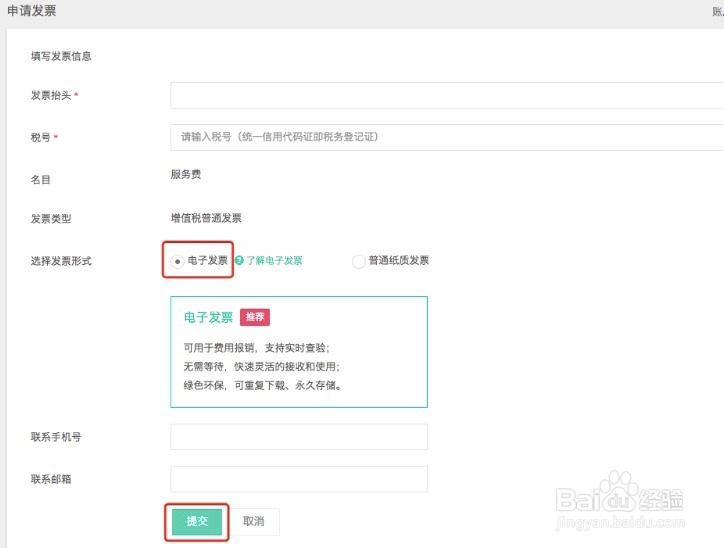Click the 增值税普通发票 type text
Image resolution: width=724 pixels, height=548 pixels.
pos(205,218)
